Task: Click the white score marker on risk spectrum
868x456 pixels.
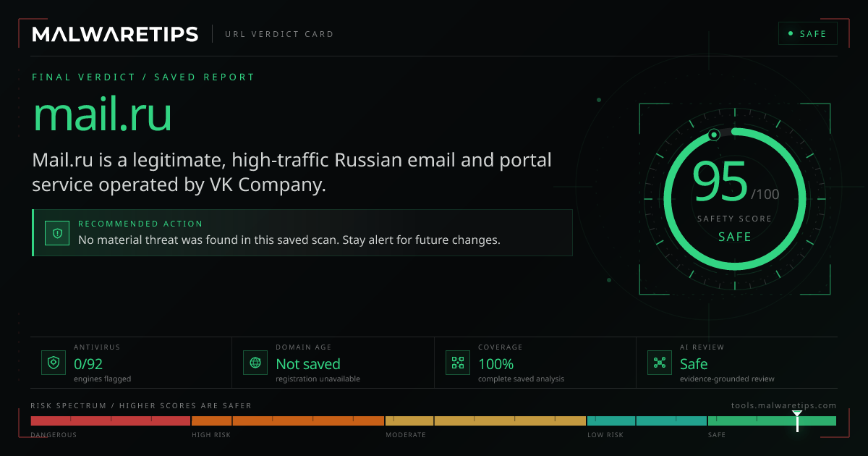Action: coord(796,421)
